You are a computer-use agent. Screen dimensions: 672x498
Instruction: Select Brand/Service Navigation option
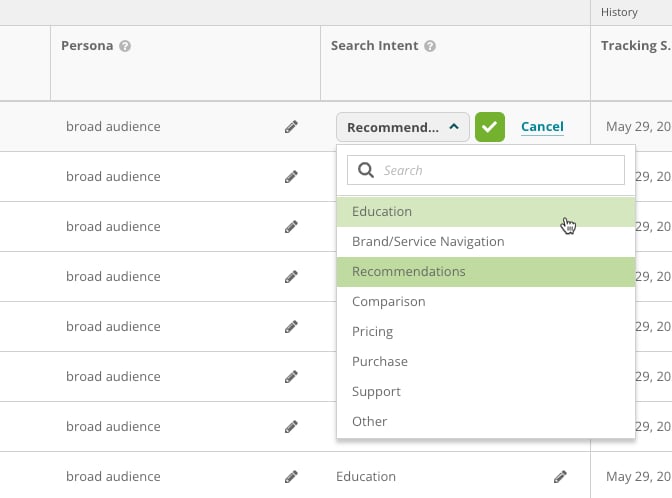[x=486, y=242]
